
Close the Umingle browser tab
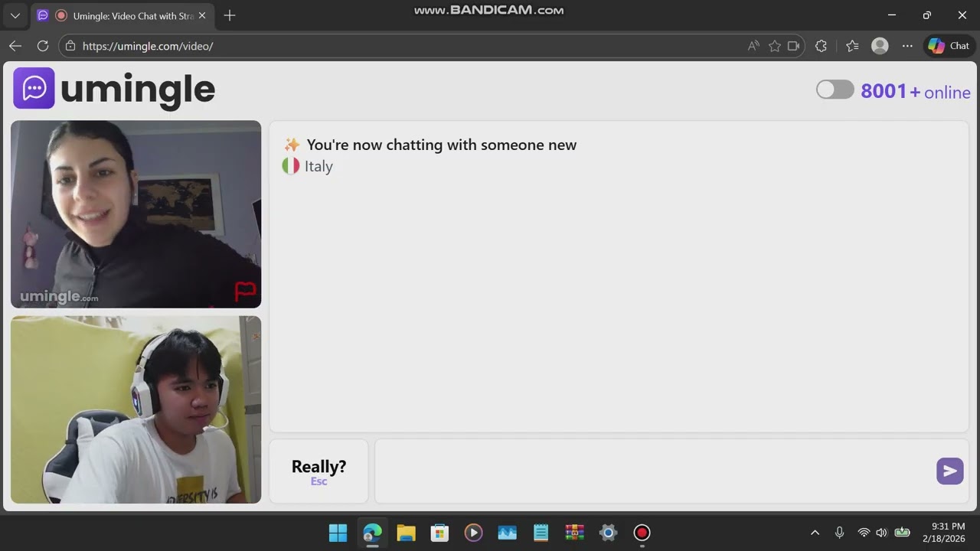click(x=202, y=15)
